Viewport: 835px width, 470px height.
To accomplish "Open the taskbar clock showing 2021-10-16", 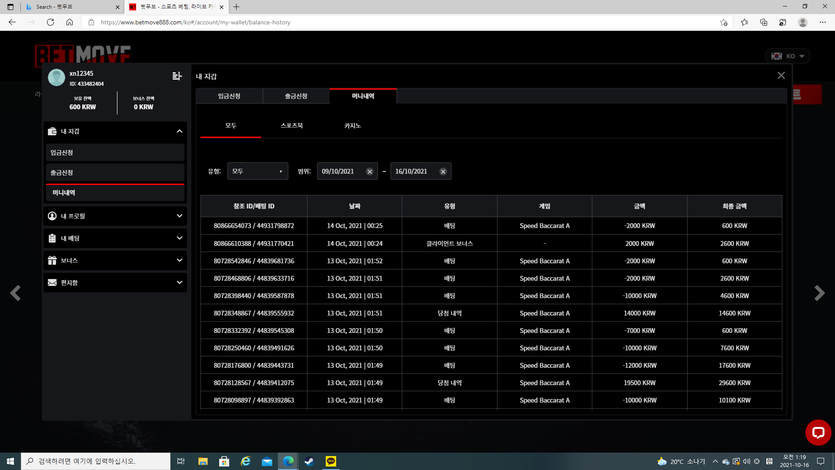I will tap(793, 461).
